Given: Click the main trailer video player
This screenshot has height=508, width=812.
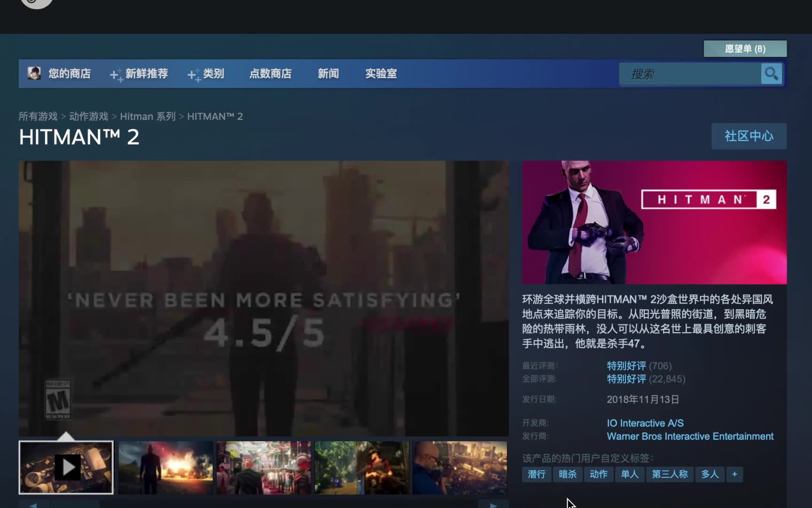Looking at the screenshot, I should [x=264, y=298].
